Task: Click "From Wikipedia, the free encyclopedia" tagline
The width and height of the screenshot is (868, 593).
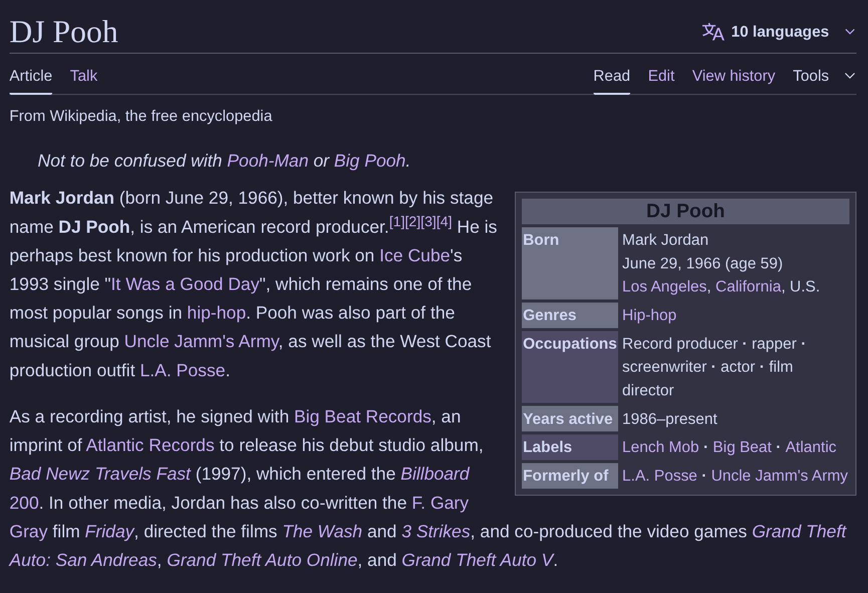Action: click(x=140, y=116)
